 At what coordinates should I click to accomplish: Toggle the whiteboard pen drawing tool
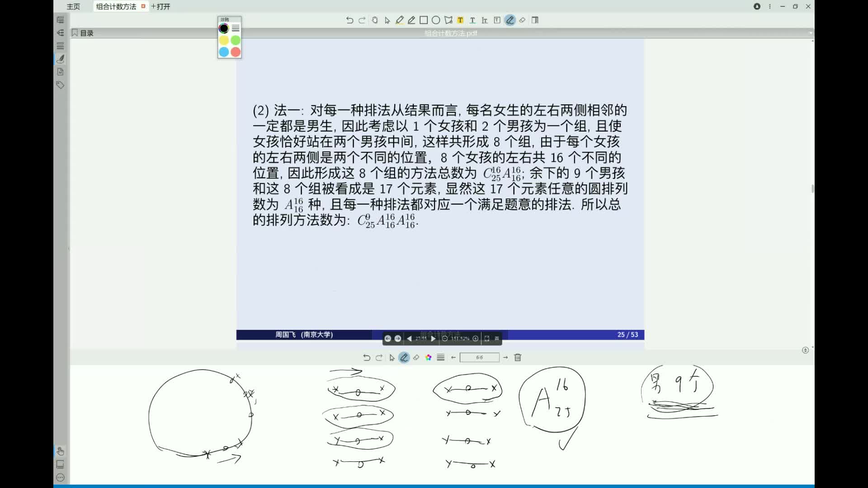(x=404, y=357)
